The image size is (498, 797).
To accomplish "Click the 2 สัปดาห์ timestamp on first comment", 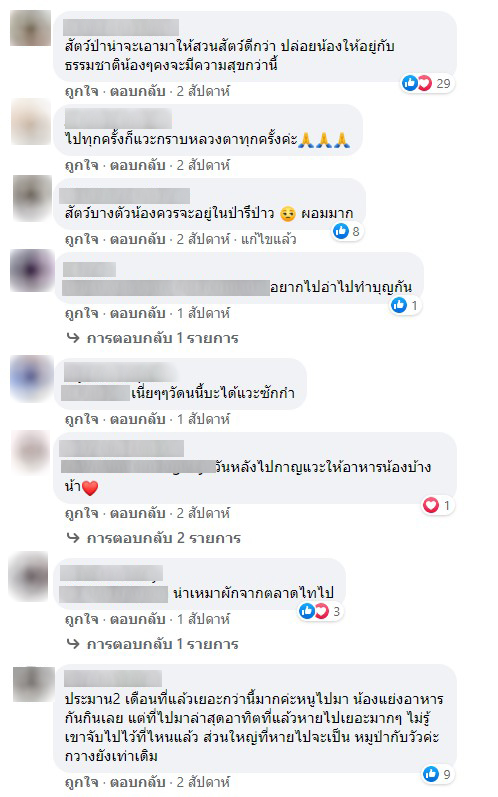I will pos(203,91).
